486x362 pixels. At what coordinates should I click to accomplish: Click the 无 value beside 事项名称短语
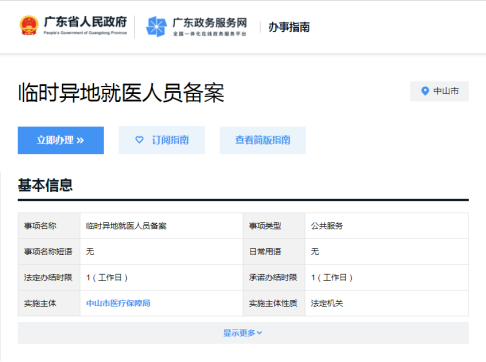[x=90, y=251]
